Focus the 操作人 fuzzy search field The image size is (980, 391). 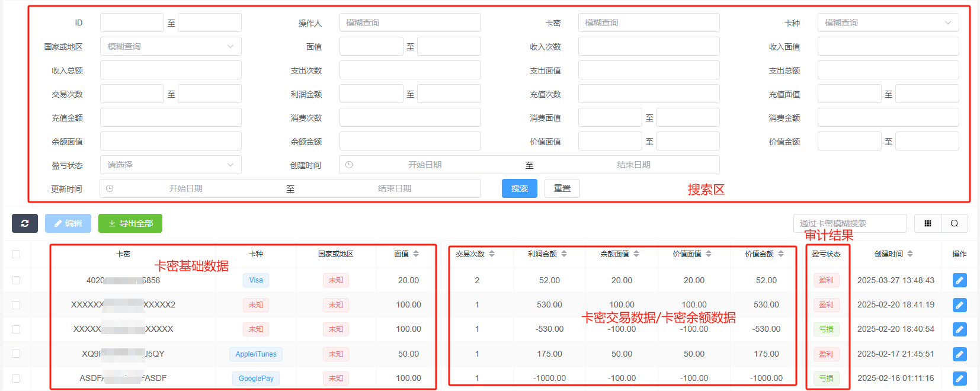[x=410, y=23]
